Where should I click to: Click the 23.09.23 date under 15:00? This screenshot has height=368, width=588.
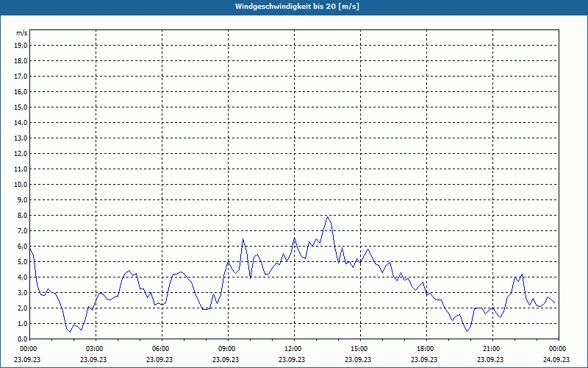[x=358, y=359]
